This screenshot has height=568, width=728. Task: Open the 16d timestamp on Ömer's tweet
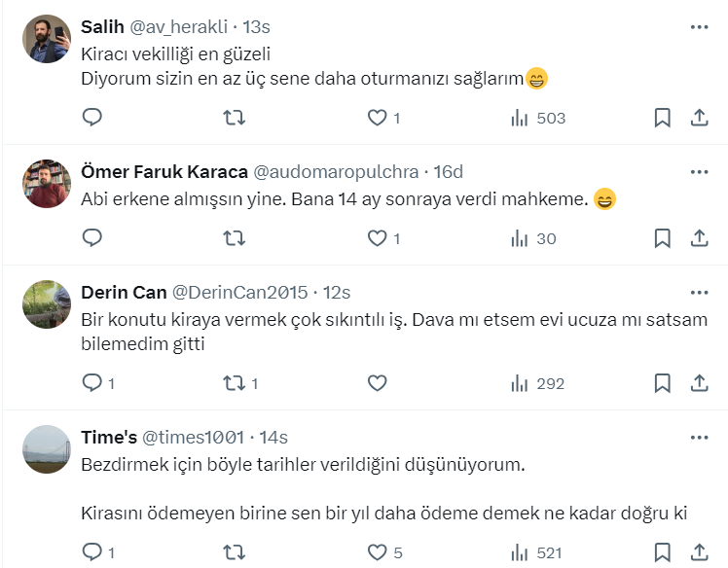448,172
